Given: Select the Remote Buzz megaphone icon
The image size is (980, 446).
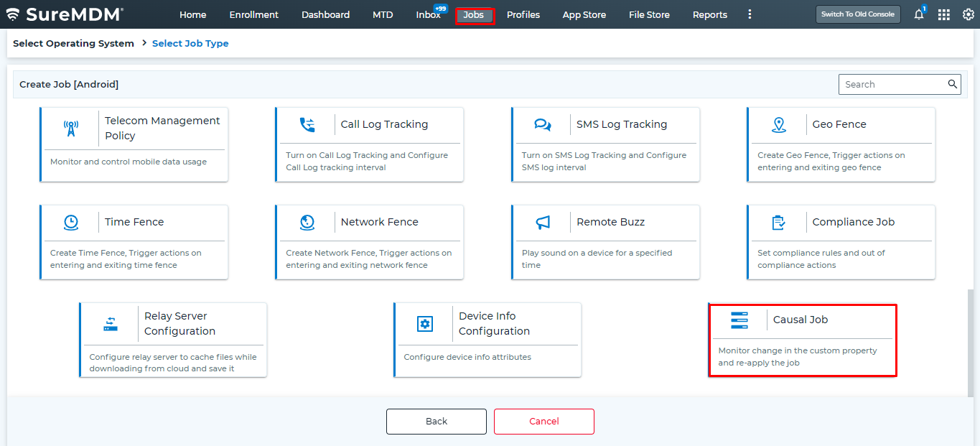Looking at the screenshot, I should [543, 222].
